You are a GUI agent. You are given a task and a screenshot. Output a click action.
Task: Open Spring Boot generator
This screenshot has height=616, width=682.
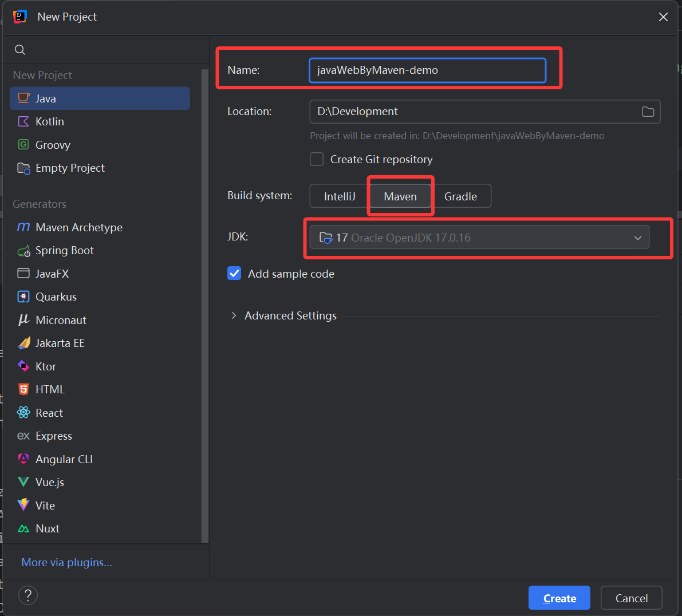100,250
